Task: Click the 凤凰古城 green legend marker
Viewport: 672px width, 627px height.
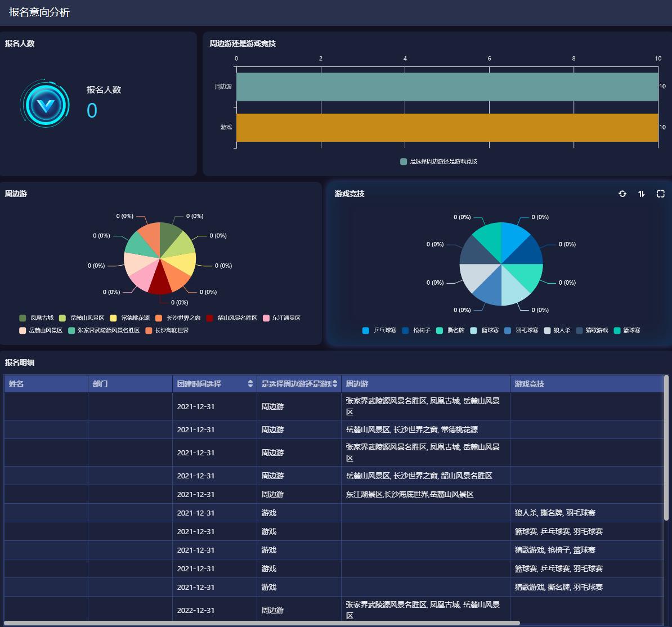Action: pyautogui.click(x=23, y=318)
